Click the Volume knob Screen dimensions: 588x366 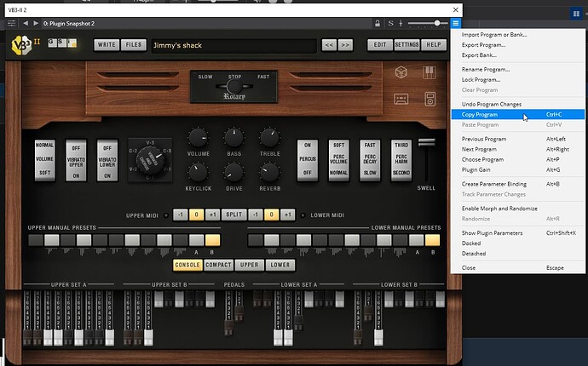pyautogui.click(x=198, y=138)
